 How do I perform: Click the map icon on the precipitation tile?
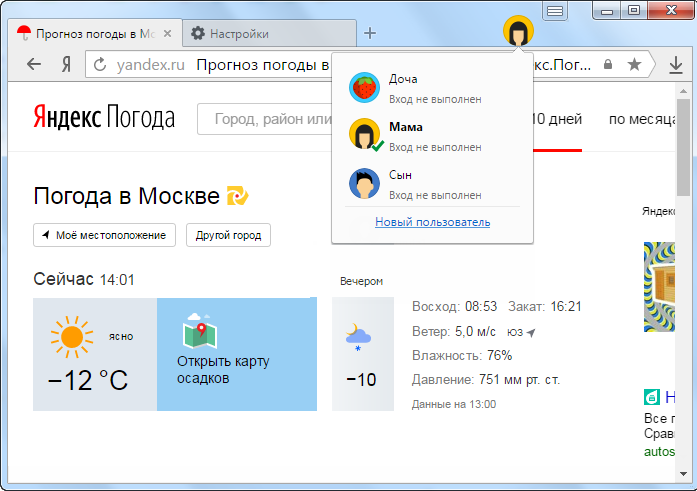click(200, 331)
